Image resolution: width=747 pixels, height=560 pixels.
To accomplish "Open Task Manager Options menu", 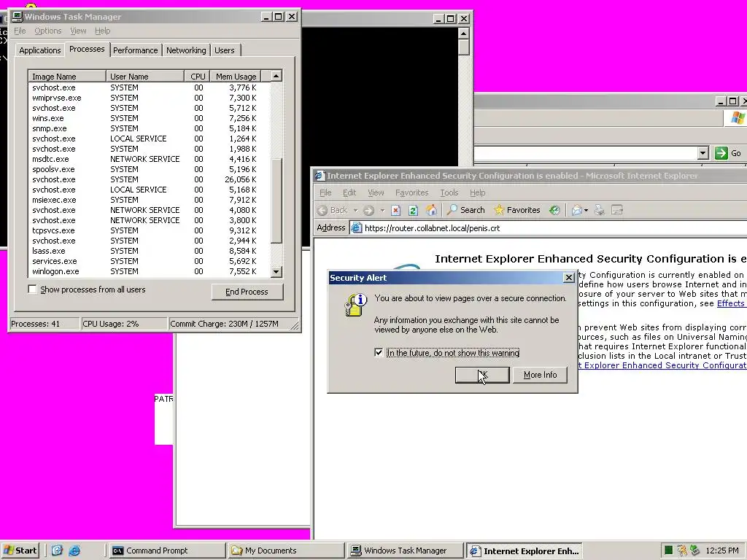I will click(47, 31).
